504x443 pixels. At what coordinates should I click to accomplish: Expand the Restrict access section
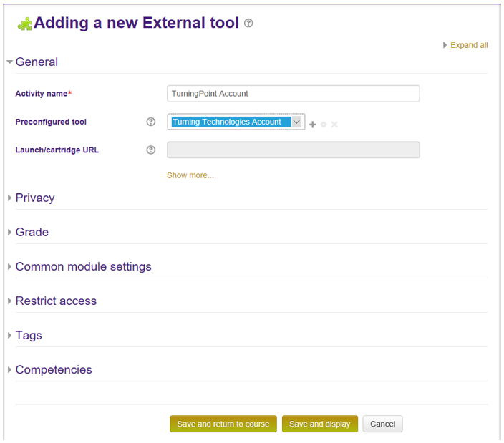click(56, 301)
